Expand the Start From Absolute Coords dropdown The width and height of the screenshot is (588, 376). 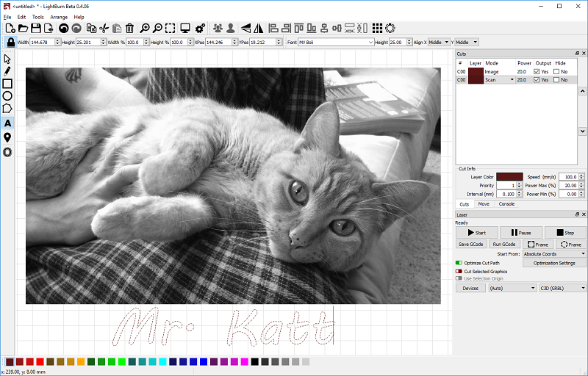[554, 253]
